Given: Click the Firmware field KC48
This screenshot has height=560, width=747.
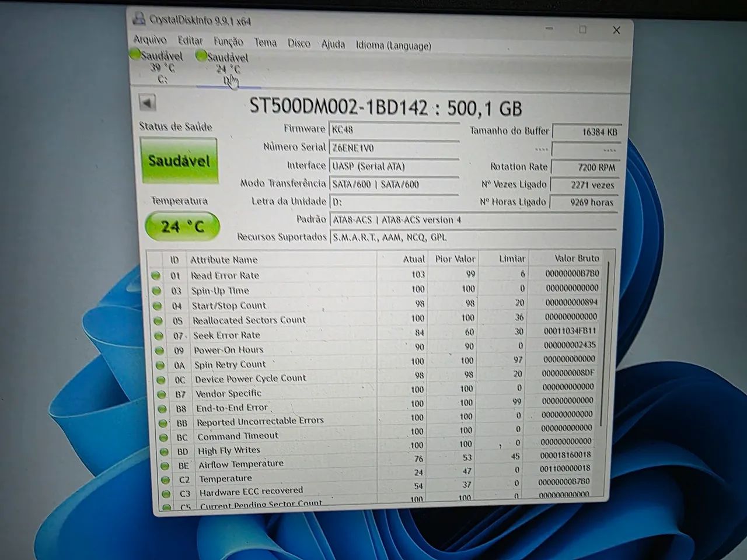Looking at the screenshot, I should pyautogui.click(x=395, y=129).
